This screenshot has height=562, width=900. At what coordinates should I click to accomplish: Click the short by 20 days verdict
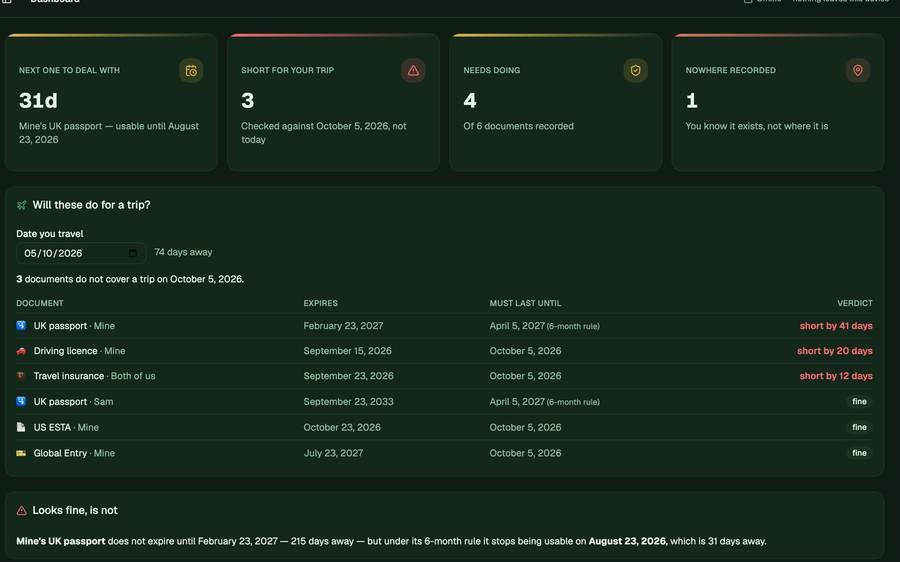click(835, 351)
